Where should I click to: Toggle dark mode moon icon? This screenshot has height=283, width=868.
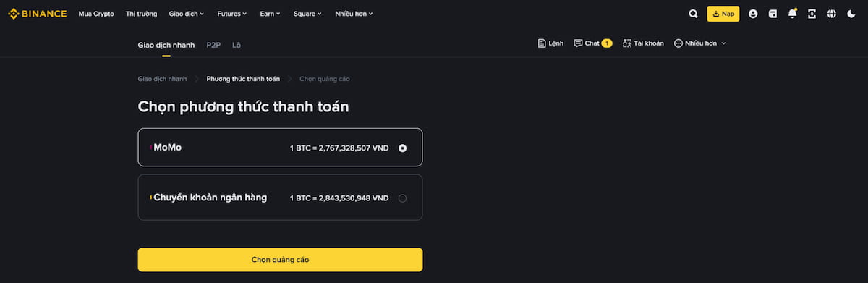pyautogui.click(x=851, y=14)
